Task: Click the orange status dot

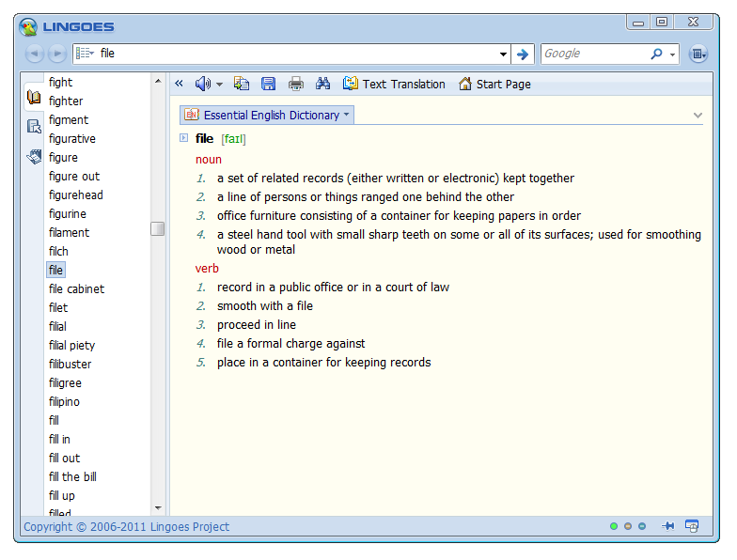Action: pos(628,526)
